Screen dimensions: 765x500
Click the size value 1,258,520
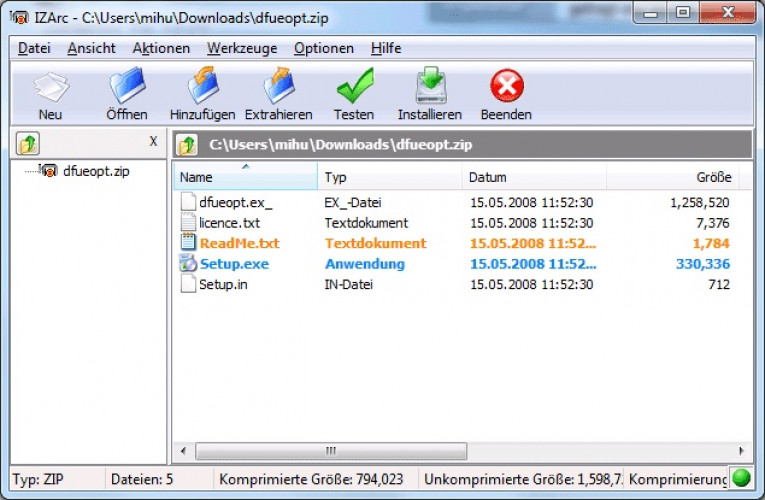pos(700,202)
